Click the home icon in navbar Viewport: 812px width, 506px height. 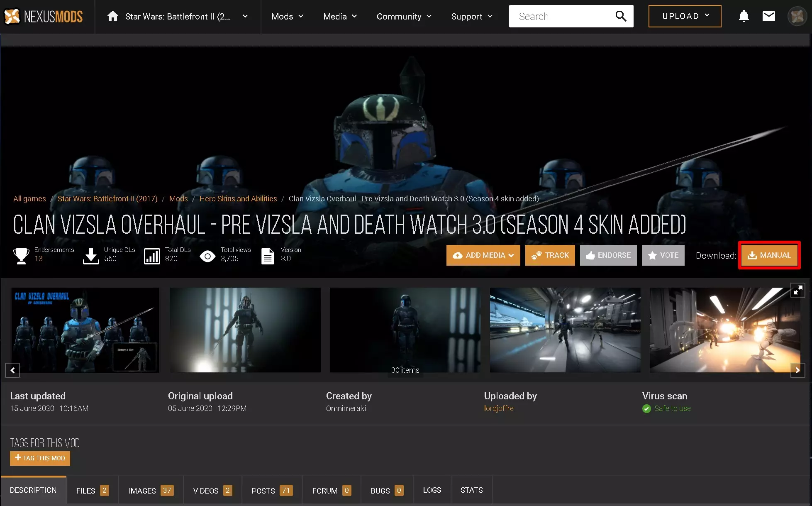tap(112, 16)
